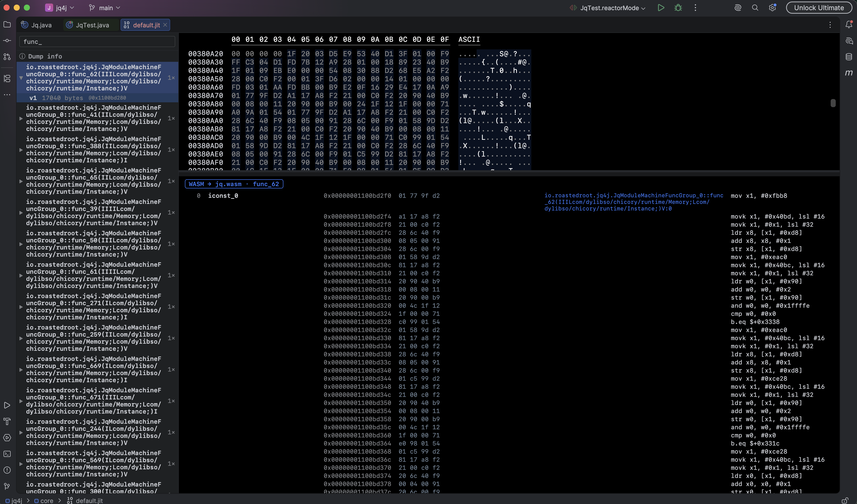
Task: Click the Dump info header text
Action: (45, 56)
